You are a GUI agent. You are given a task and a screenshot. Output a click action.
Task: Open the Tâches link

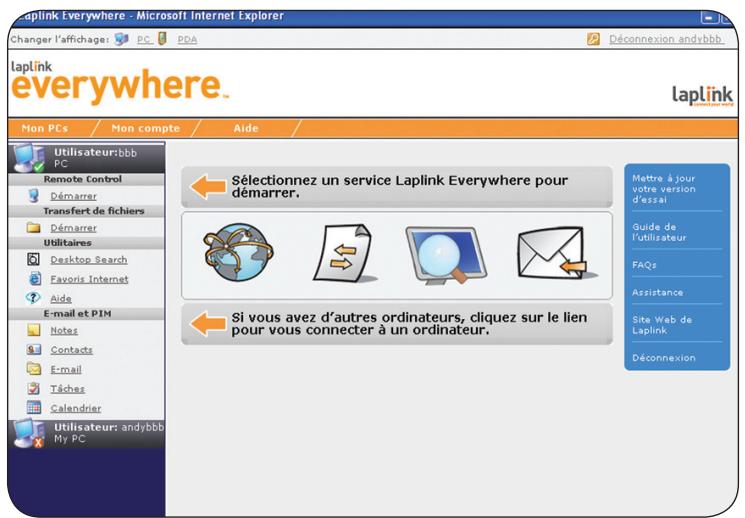click(x=67, y=389)
